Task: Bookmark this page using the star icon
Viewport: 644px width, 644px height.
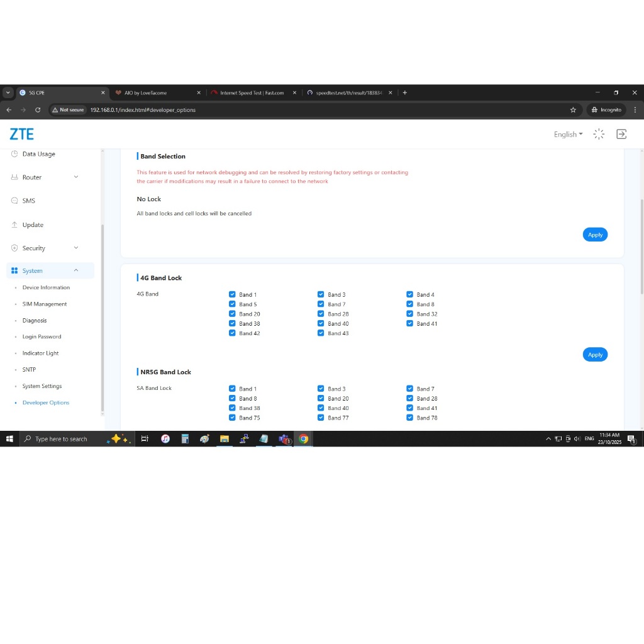Action: pos(573,110)
